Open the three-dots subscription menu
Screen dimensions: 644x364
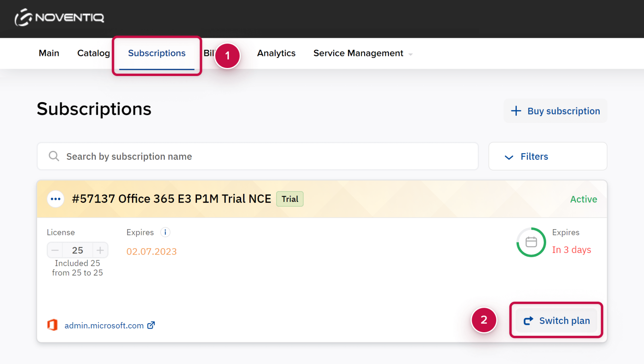[x=56, y=199]
